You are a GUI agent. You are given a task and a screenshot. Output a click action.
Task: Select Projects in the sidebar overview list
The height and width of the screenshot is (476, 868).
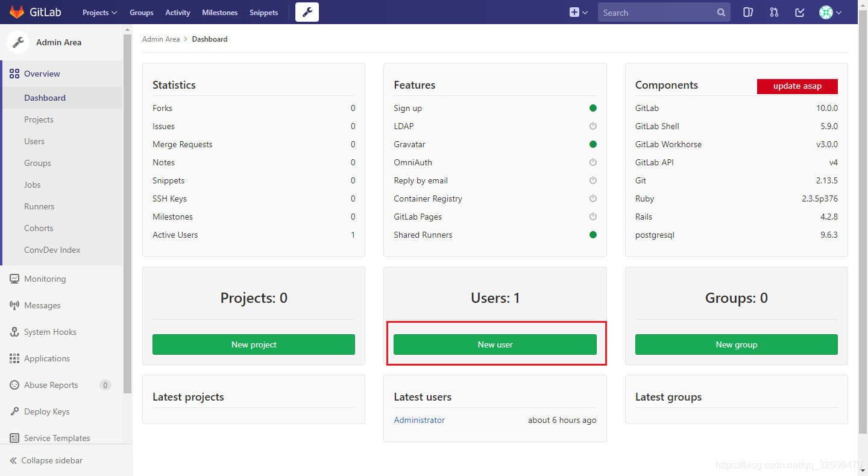pyautogui.click(x=39, y=119)
